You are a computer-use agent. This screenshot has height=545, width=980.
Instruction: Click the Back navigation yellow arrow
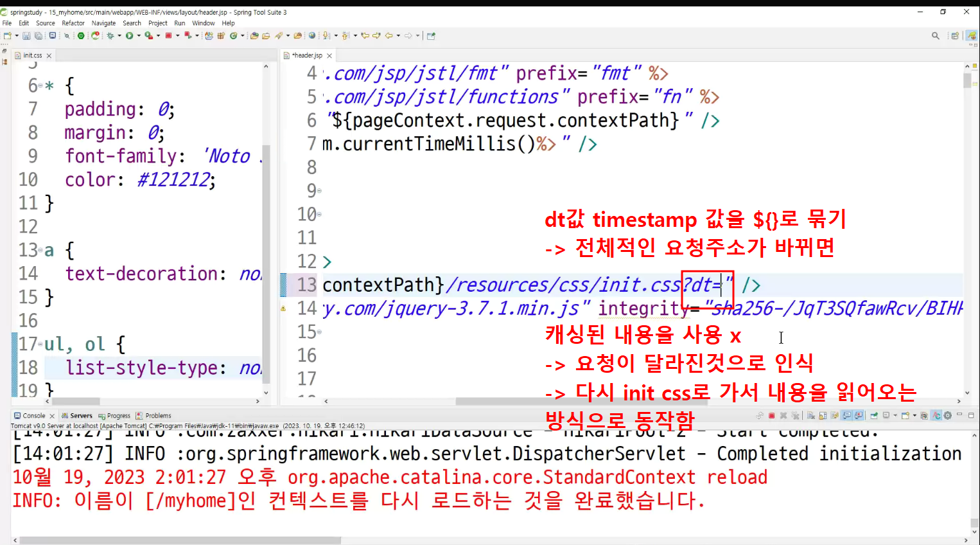pos(389,35)
